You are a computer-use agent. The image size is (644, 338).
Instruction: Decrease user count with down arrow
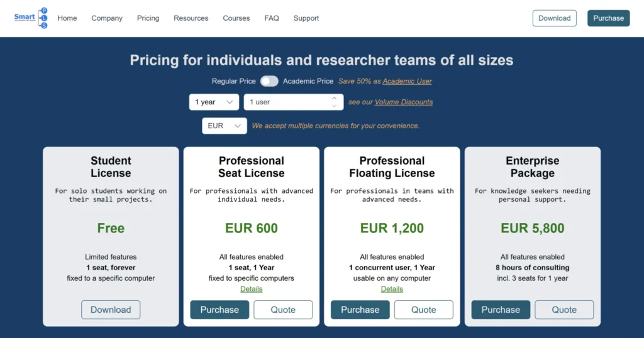point(335,106)
